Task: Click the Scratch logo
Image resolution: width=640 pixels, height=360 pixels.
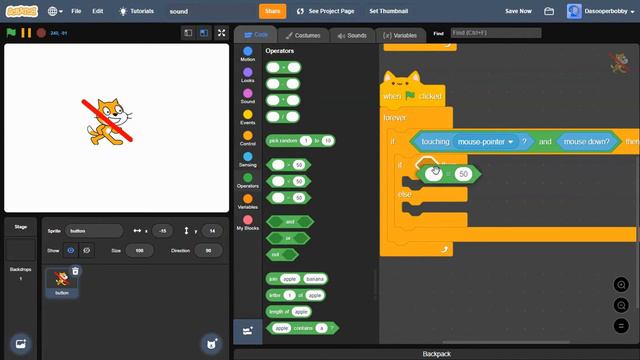Action: [x=22, y=11]
